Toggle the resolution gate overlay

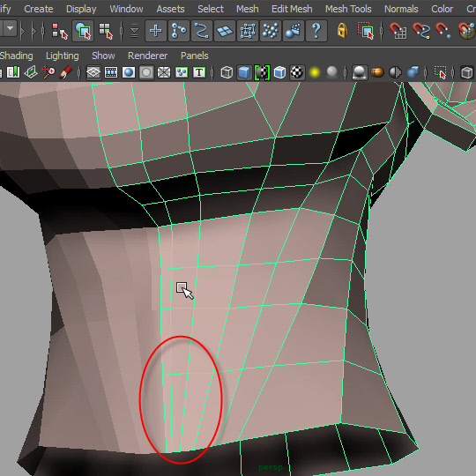[129, 72]
